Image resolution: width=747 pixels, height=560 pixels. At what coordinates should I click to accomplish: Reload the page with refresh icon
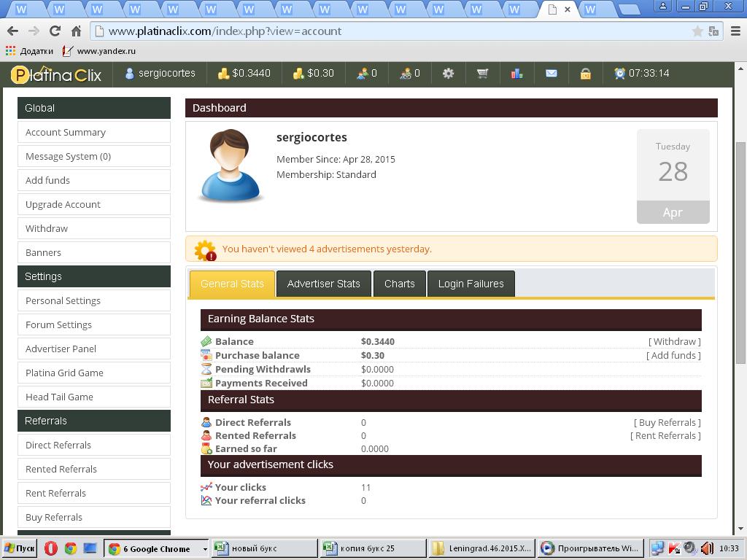click(x=55, y=31)
